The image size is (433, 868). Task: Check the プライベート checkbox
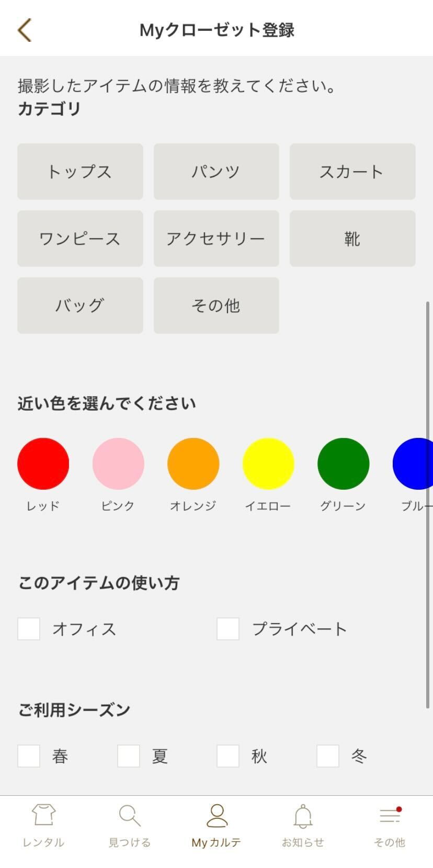pos(228,628)
